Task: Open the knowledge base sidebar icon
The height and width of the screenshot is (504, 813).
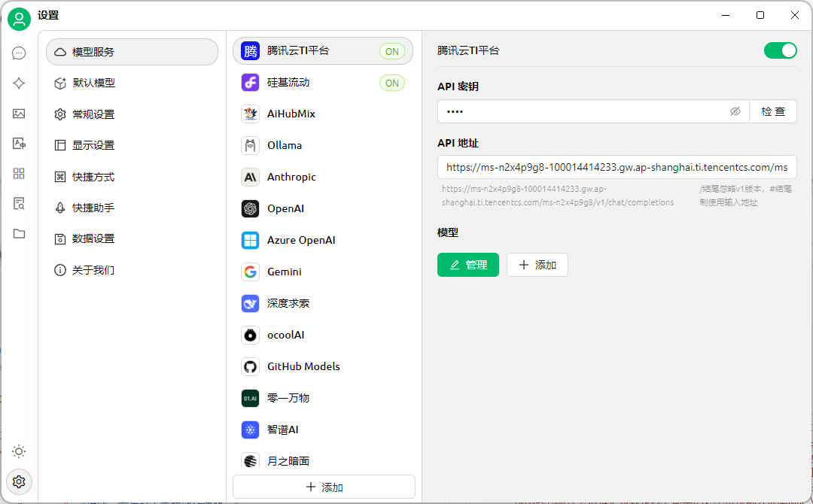Action: click(x=19, y=204)
